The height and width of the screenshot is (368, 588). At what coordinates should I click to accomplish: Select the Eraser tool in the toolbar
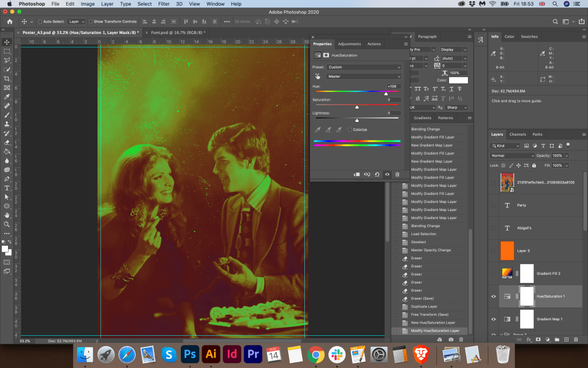(x=7, y=142)
